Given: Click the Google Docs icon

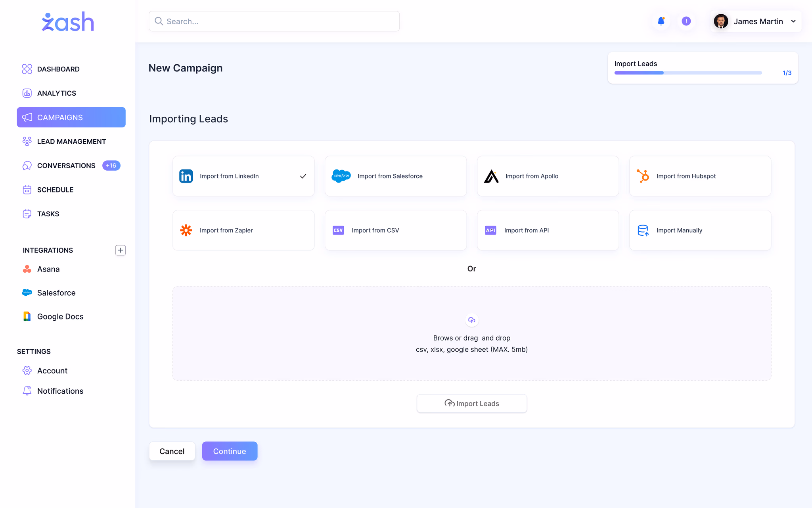Looking at the screenshot, I should coord(27,316).
